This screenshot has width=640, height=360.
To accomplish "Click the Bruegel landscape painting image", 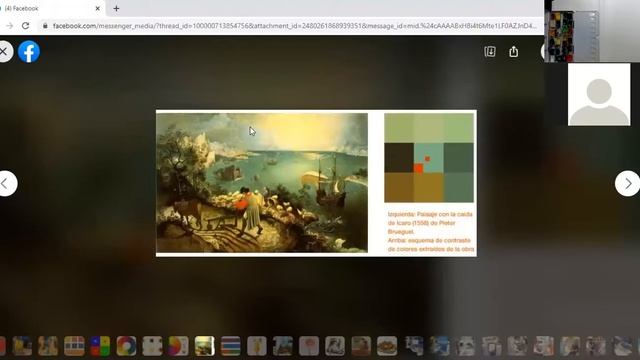I will [x=262, y=182].
